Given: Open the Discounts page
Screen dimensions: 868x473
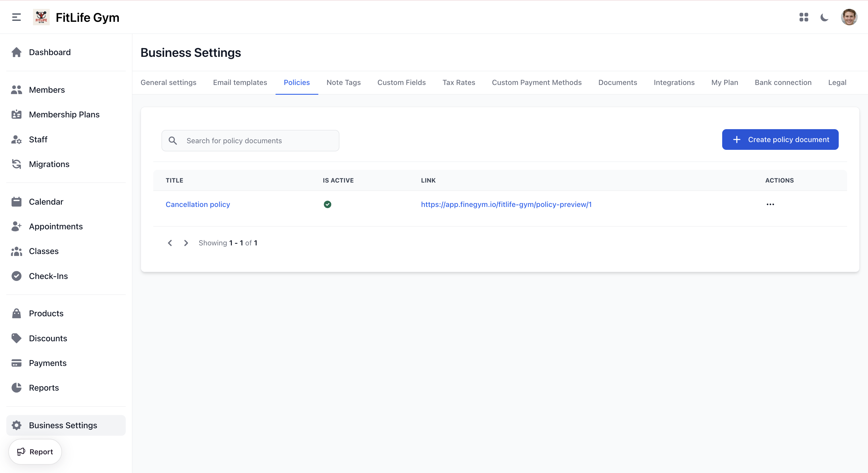Looking at the screenshot, I should [x=48, y=338].
